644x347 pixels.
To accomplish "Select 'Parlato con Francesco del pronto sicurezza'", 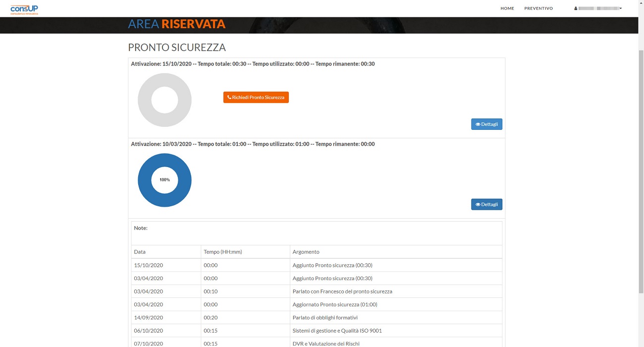I will click(x=342, y=291).
